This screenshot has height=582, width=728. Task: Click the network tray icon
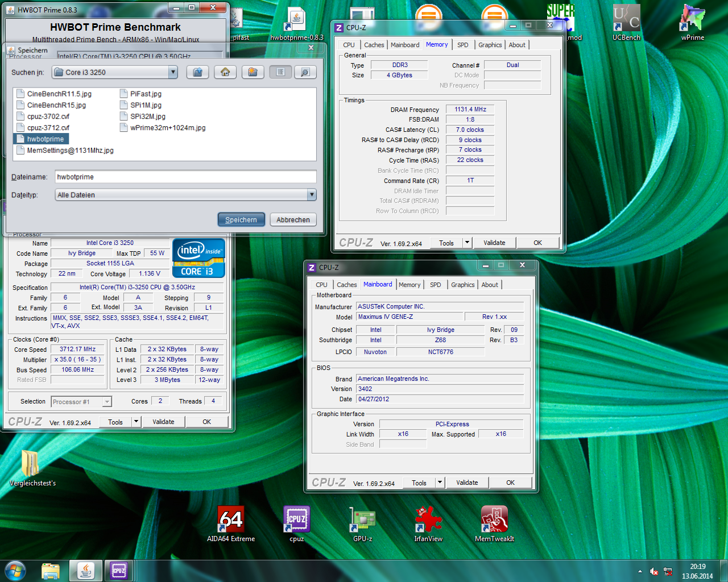[668, 572]
